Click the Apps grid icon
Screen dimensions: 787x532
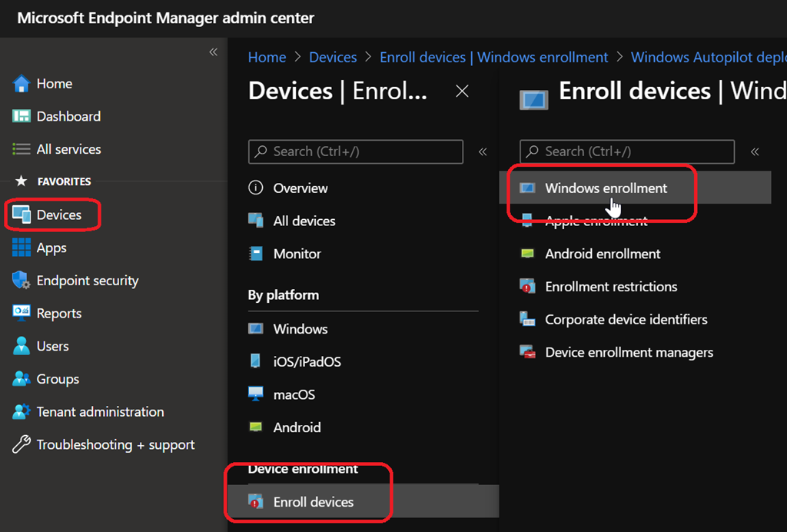[22, 248]
